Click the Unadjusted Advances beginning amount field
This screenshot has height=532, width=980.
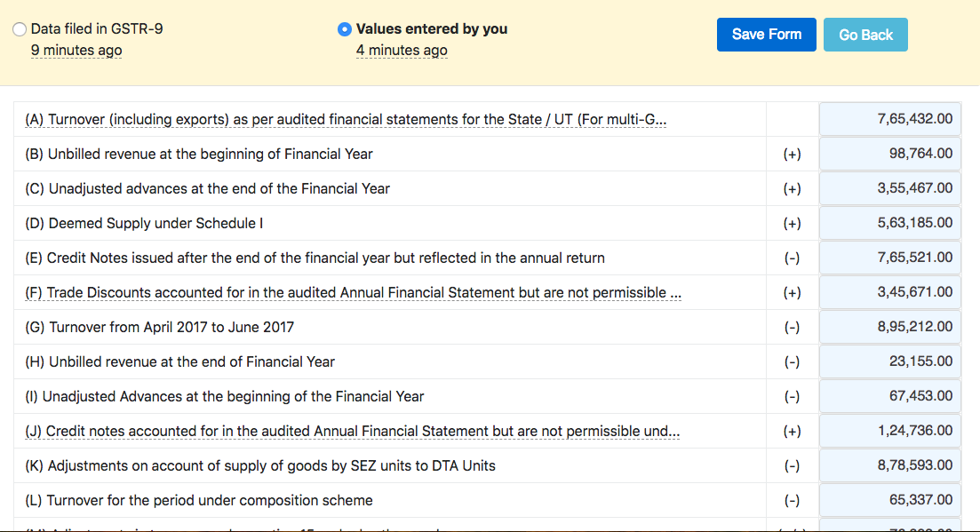tap(888, 396)
